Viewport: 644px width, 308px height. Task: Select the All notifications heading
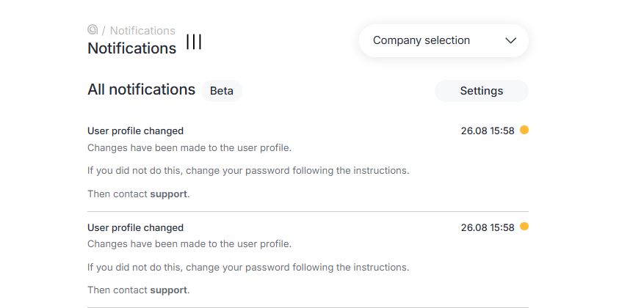(141, 89)
